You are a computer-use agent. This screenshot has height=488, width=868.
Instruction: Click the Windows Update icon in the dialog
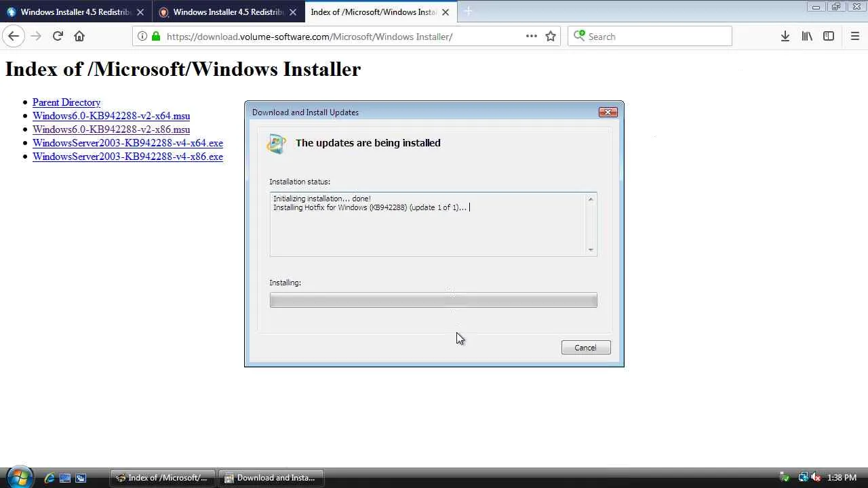point(277,144)
